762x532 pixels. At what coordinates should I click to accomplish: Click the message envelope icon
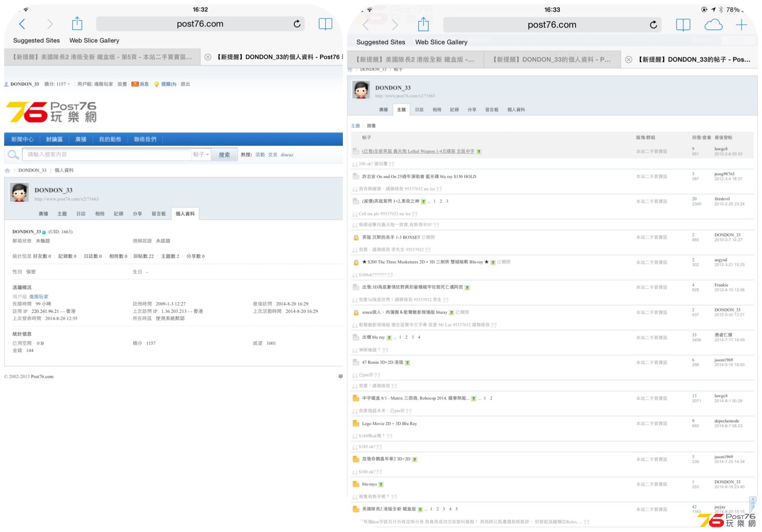click(x=135, y=84)
